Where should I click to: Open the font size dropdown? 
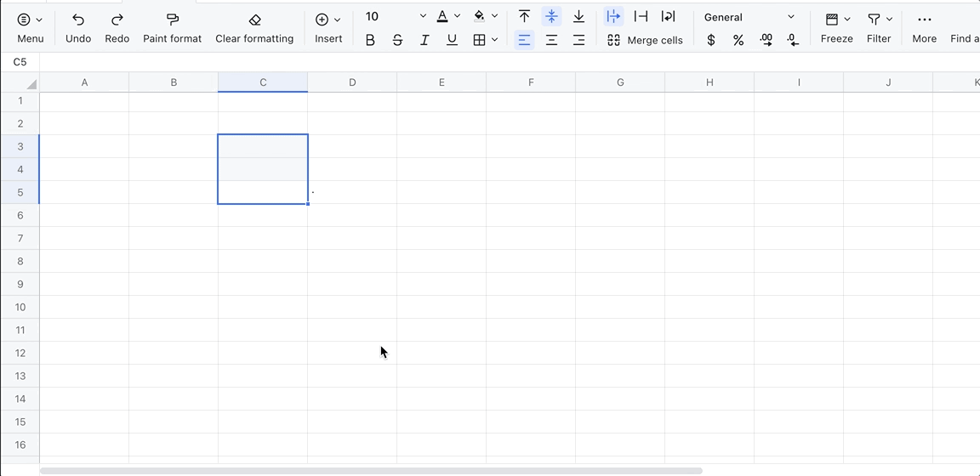click(423, 17)
